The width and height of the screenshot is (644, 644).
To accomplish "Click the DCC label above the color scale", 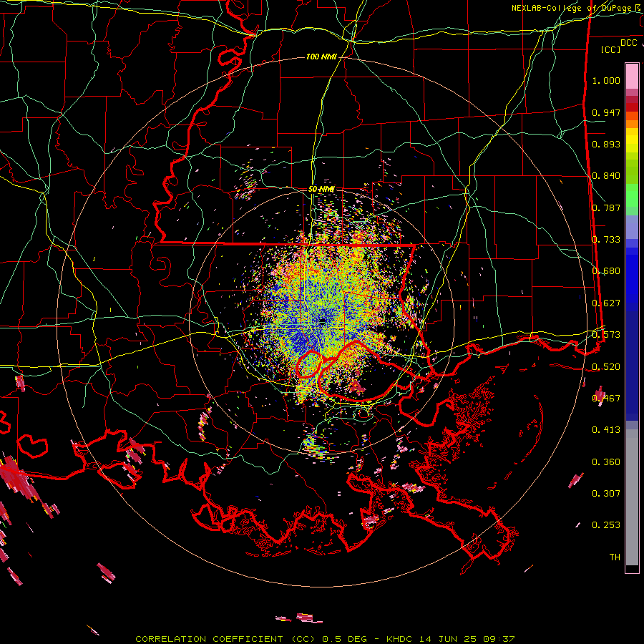I will pos(628,43).
